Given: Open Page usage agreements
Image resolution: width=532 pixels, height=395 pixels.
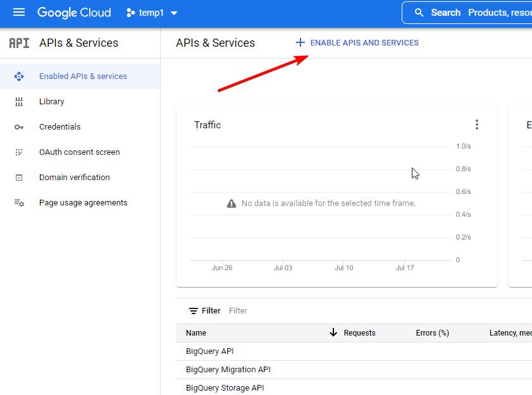Looking at the screenshot, I should (80, 202).
